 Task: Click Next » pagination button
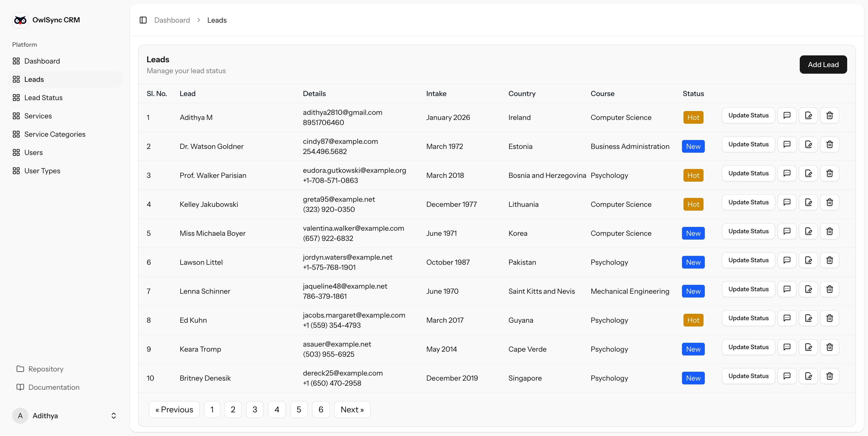coord(352,410)
